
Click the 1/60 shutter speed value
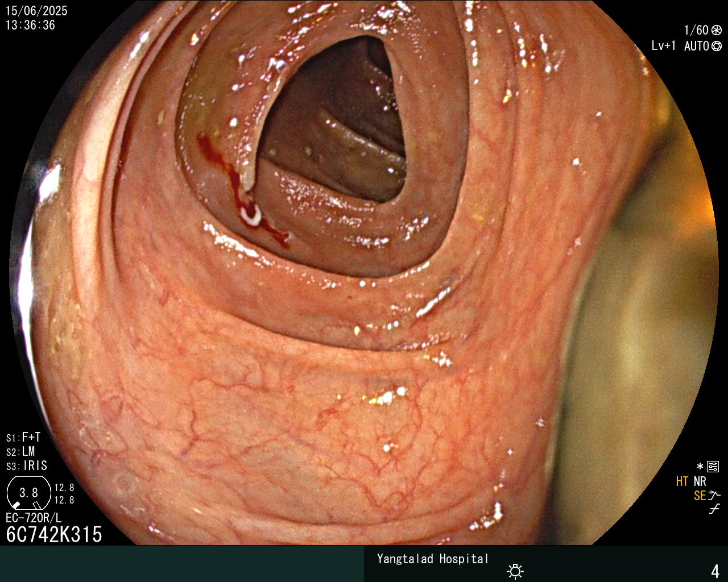(x=696, y=31)
